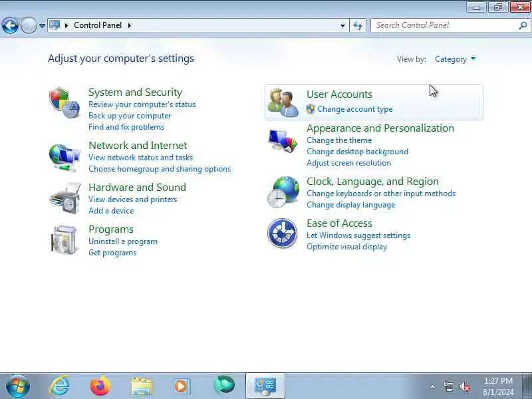
Task: Click the Forward navigation button
Action: [x=29, y=25]
